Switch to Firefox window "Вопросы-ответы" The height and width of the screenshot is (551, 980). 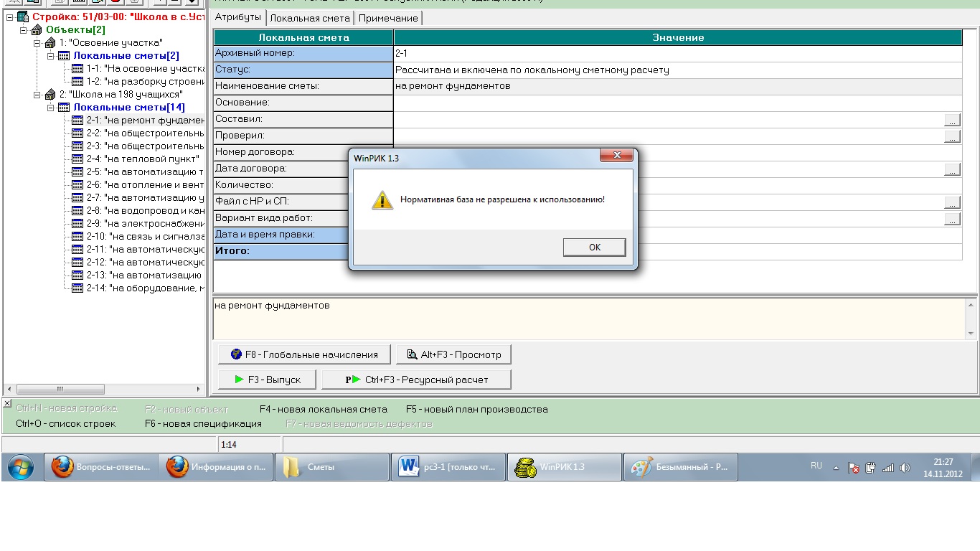click(102, 467)
